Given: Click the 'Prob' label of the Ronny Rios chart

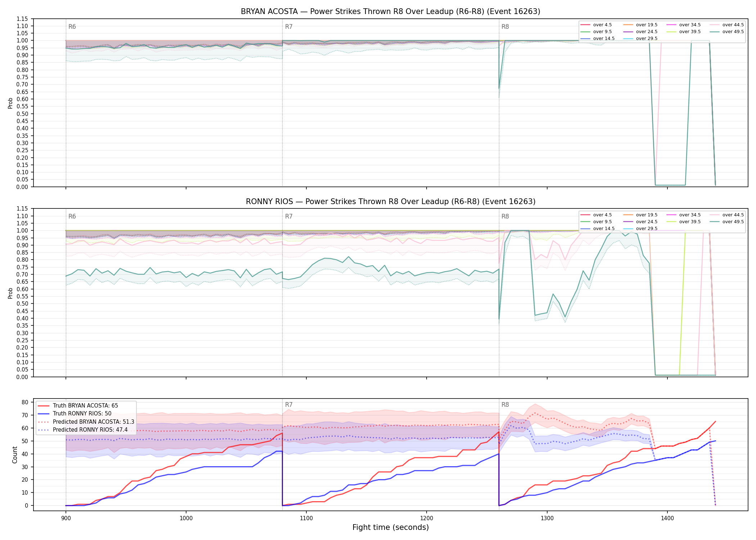Looking at the screenshot, I should pyautogui.click(x=10, y=293).
